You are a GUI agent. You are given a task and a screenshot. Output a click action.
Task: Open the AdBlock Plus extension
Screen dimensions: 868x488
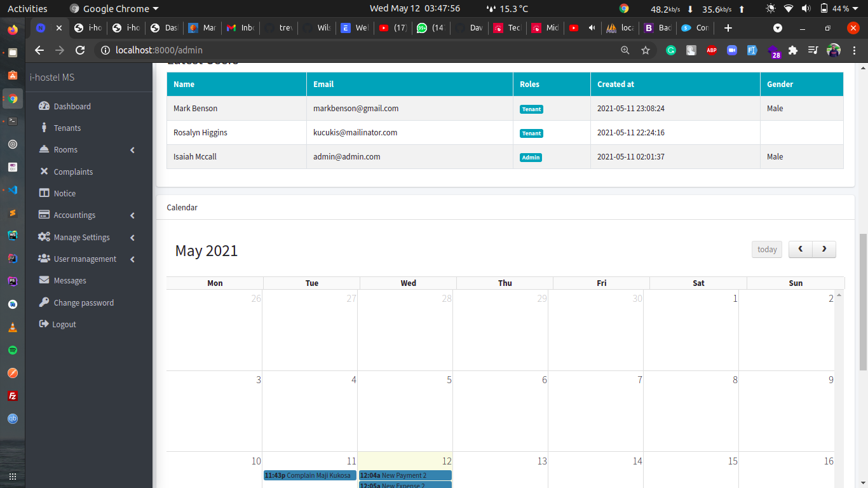tap(712, 50)
